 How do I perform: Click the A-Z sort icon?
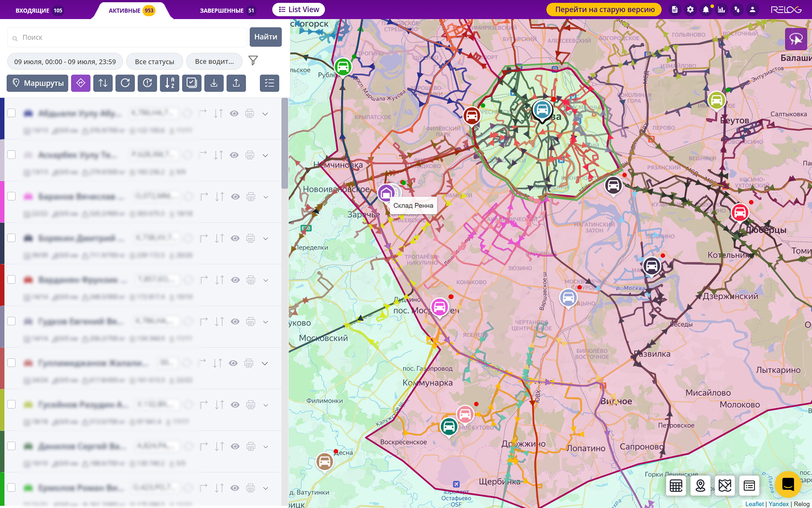pos(169,83)
